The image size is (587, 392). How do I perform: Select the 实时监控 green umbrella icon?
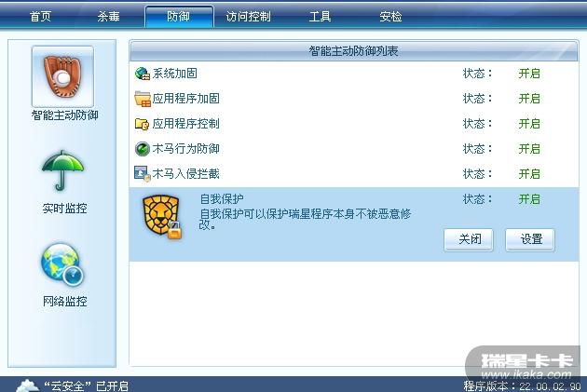click(62, 170)
